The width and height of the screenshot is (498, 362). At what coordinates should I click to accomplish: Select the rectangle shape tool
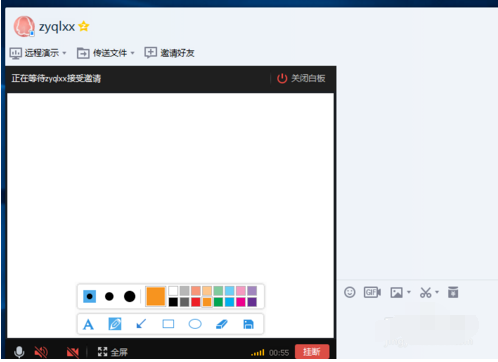pyautogui.click(x=168, y=324)
